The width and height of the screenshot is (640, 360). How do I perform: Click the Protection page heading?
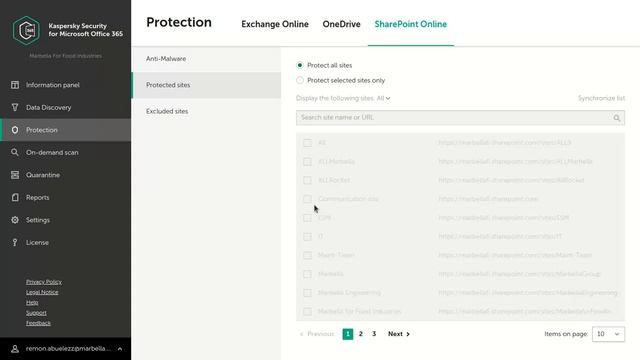[179, 22]
